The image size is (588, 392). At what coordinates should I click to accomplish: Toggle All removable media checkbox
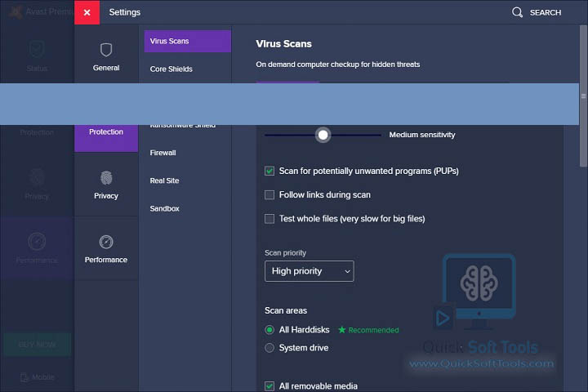[x=269, y=386]
